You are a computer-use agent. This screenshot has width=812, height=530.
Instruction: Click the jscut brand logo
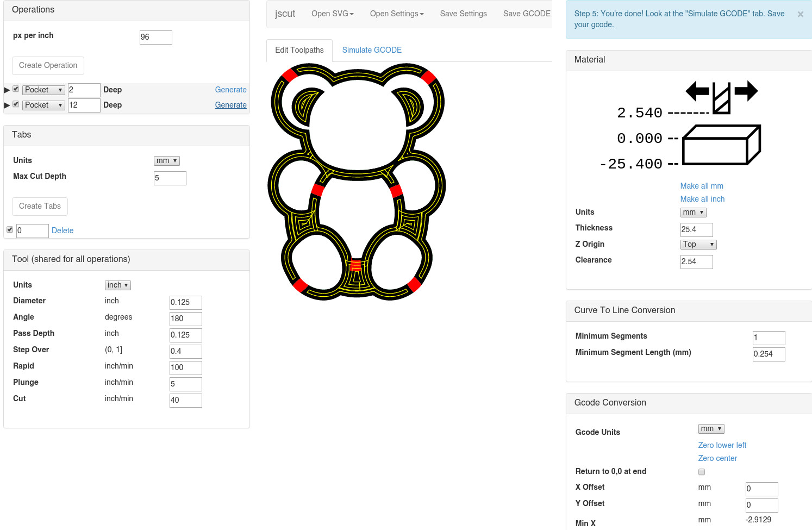[285, 14]
